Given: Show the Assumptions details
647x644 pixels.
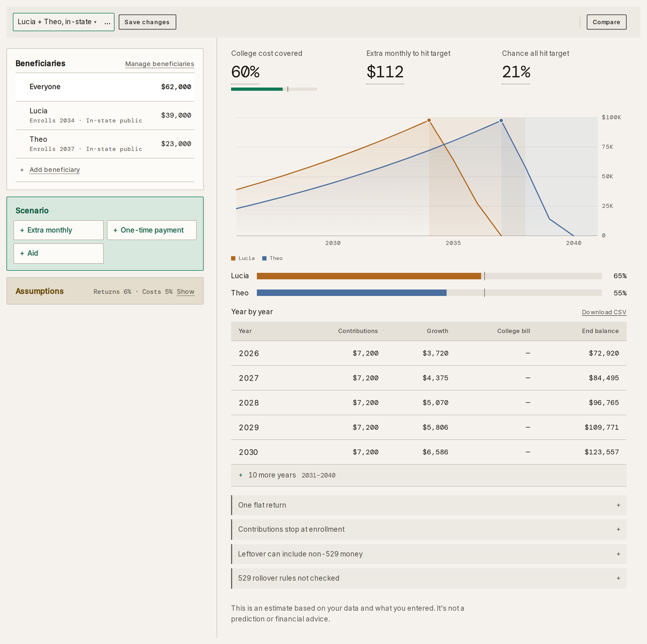Looking at the screenshot, I should [x=185, y=292].
